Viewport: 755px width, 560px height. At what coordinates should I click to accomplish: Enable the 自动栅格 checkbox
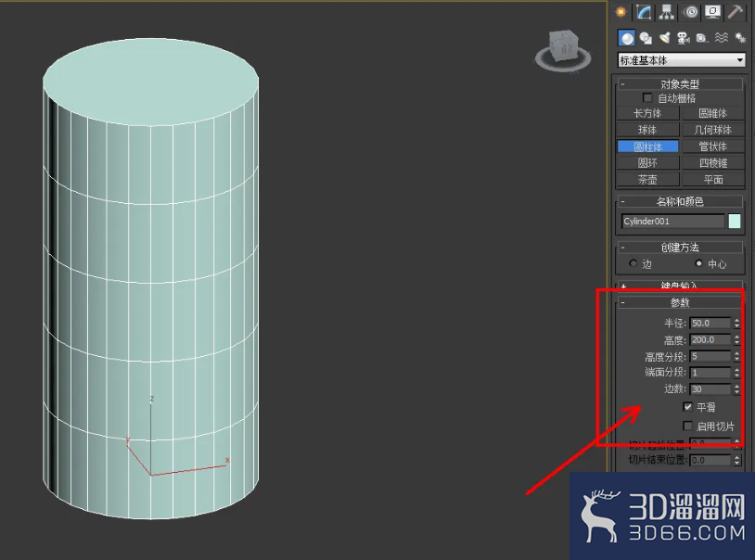[x=647, y=98]
